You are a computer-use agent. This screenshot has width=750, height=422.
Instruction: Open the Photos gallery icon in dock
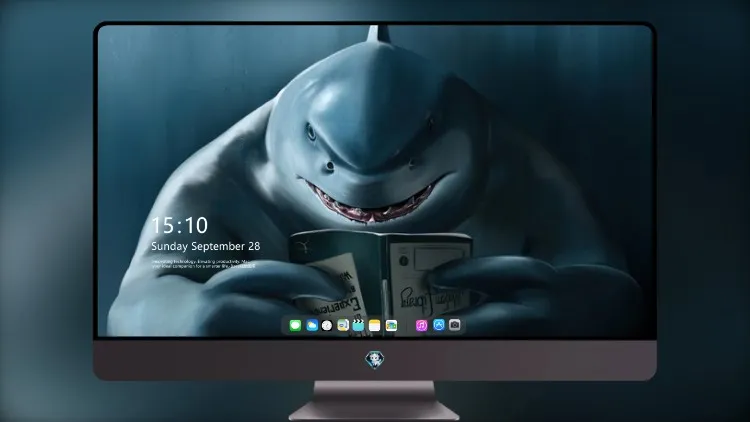tap(391, 325)
